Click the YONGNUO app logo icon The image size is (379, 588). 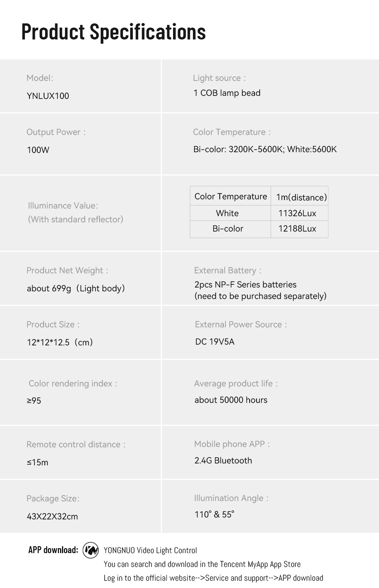91,550
